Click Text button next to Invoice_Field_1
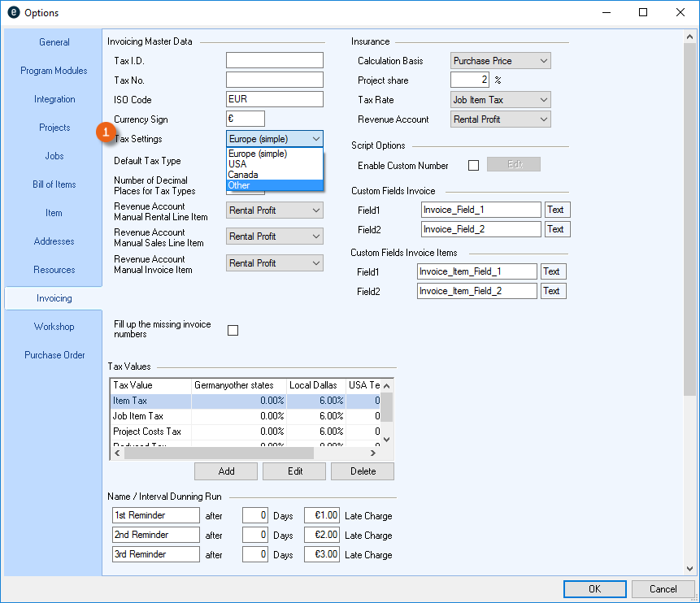Viewport: 700px width, 603px height. pyautogui.click(x=556, y=210)
